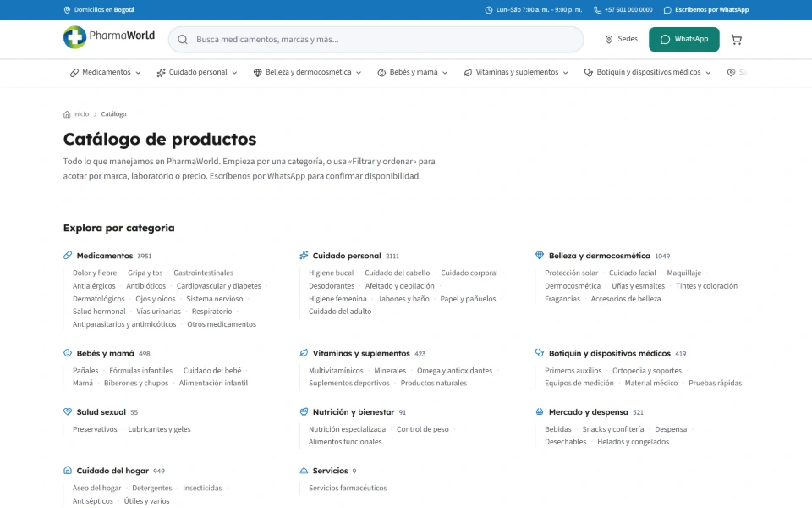Open the Dolor y fiebre subcategory
812x508 pixels.
click(95, 273)
